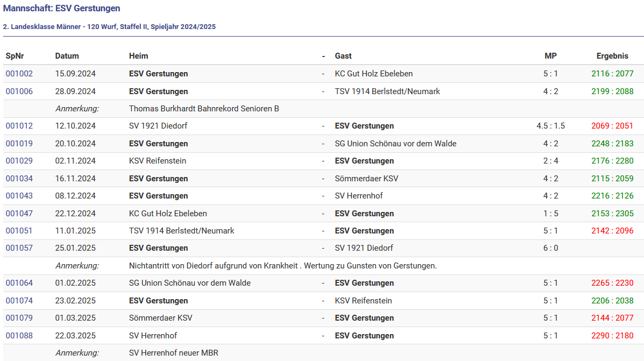Click the red result 2290 : 2180
The height and width of the screenshot is (361, 644).
[x=612, y=336]
